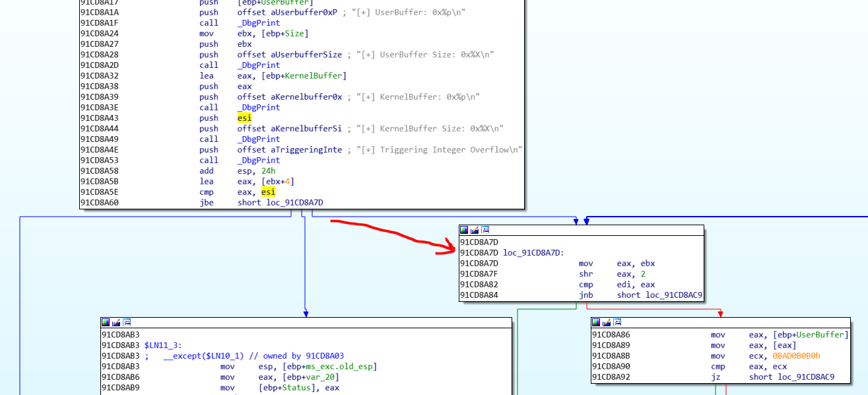Click the third header icon on the 91CD8A86 block
The height and width of the screenshot is (395, 868).
tap(617, 322)
